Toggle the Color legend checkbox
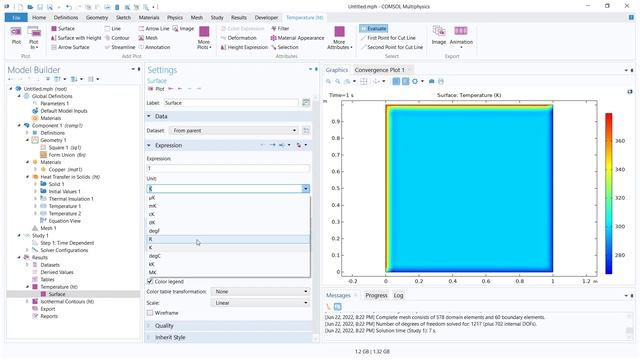This screenshot has width=640, height=360. pos(150,282)
